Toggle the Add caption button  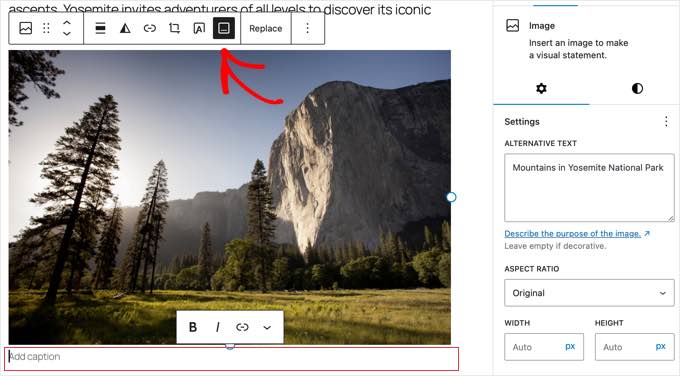coord(224,28)
